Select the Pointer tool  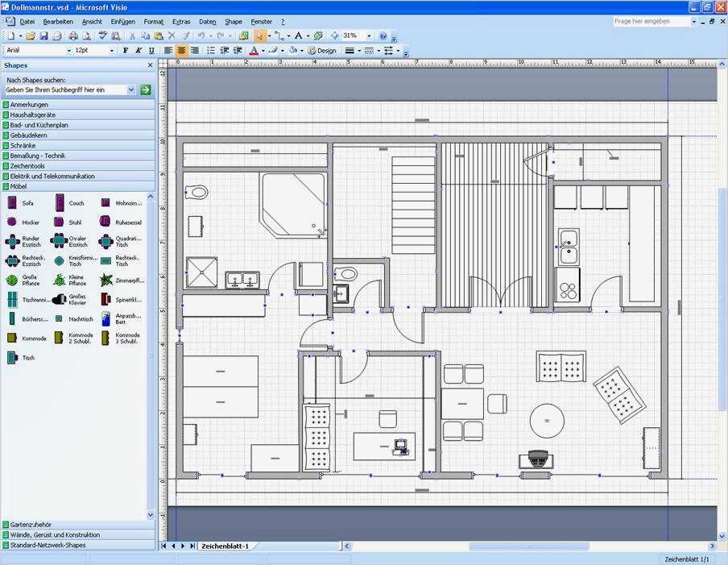pyautogui.click(x=259, y=35)
